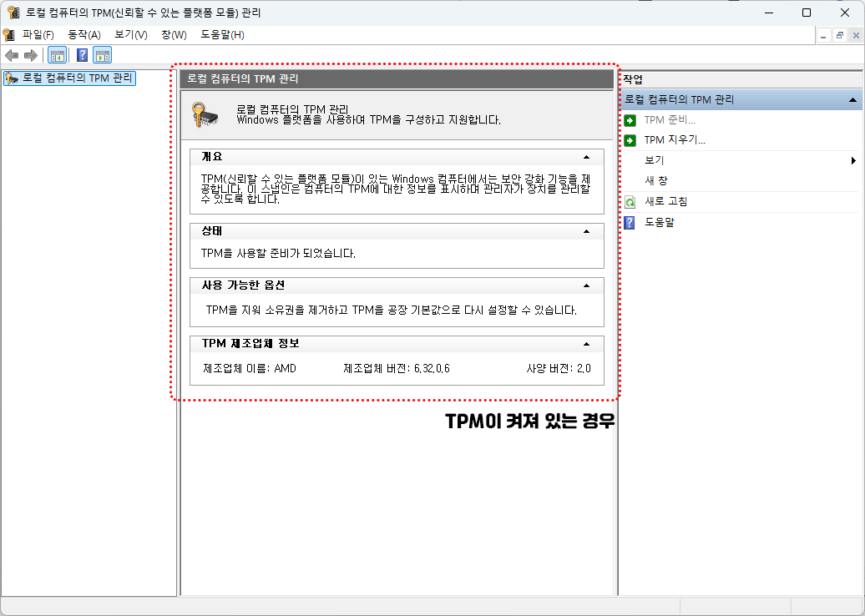Open the 보기 action item
The height and width of the screenshot is (616, 865).
tap(655, 160)
